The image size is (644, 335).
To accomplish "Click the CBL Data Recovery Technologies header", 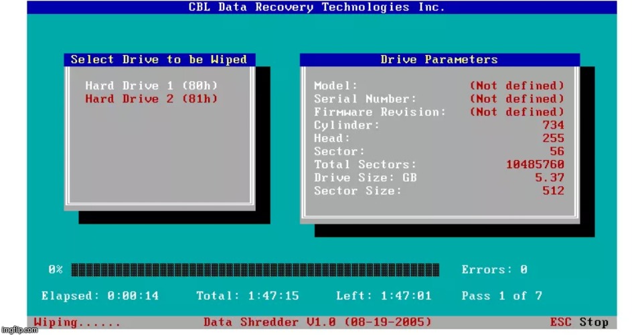I will point(317,7).
